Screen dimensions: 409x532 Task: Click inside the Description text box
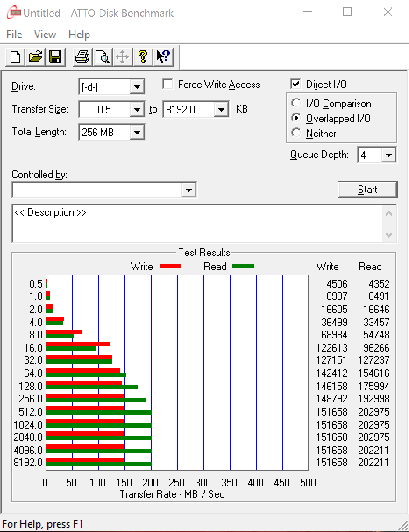pyautogui.click(x=196, y=223)
